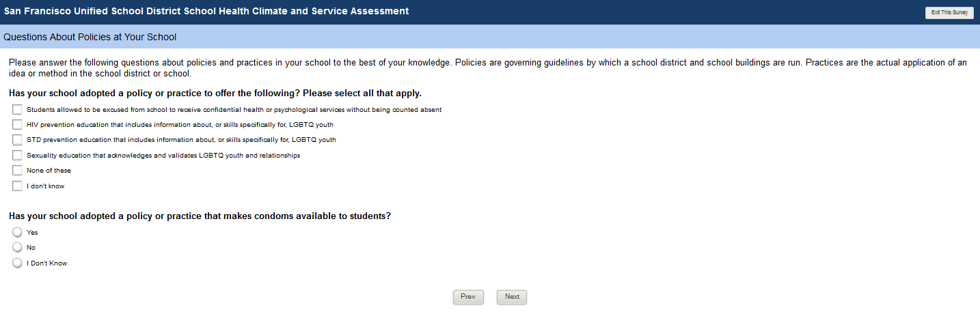Check the None of these box
The image size is (980, 331).
click(x=17, y=171)
